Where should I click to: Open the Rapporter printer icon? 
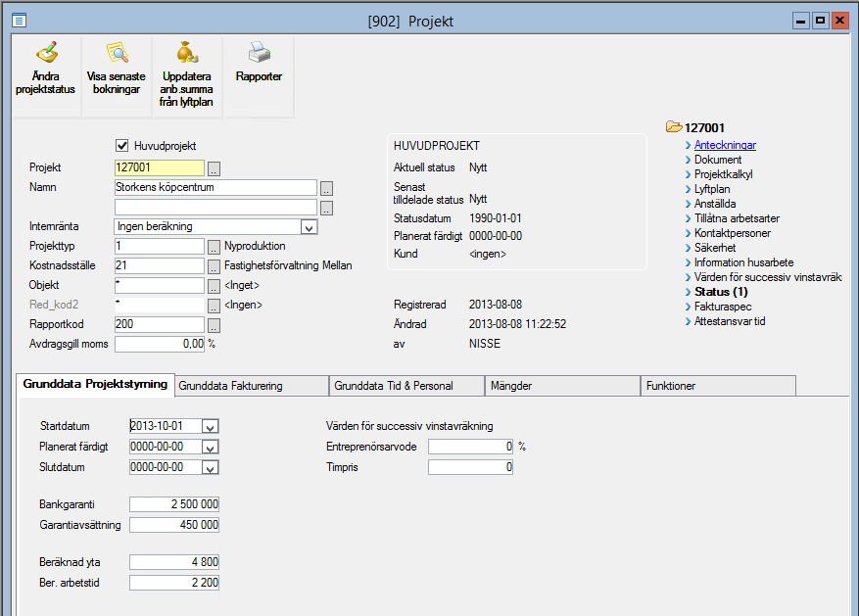[259, 53]
